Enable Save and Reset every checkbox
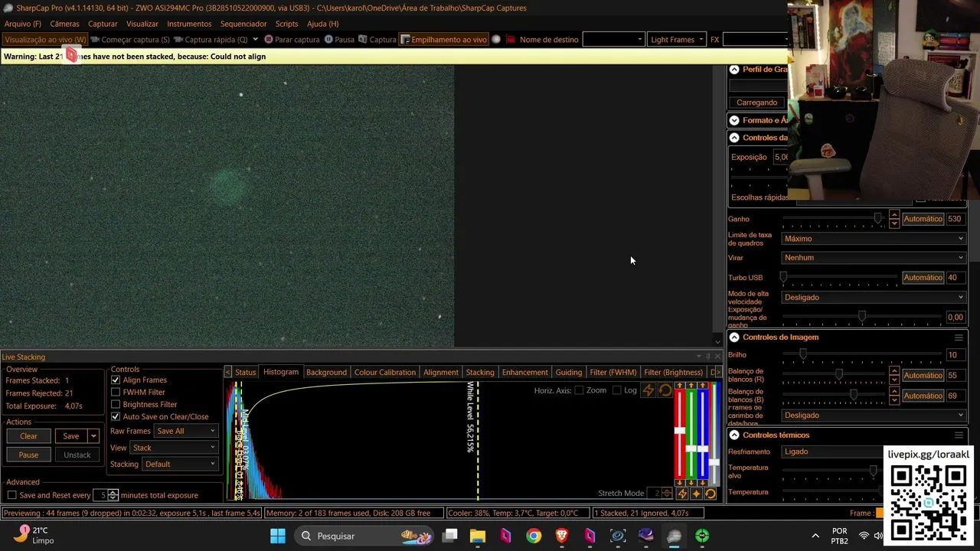The image size is (980, 551). point(11,496)
